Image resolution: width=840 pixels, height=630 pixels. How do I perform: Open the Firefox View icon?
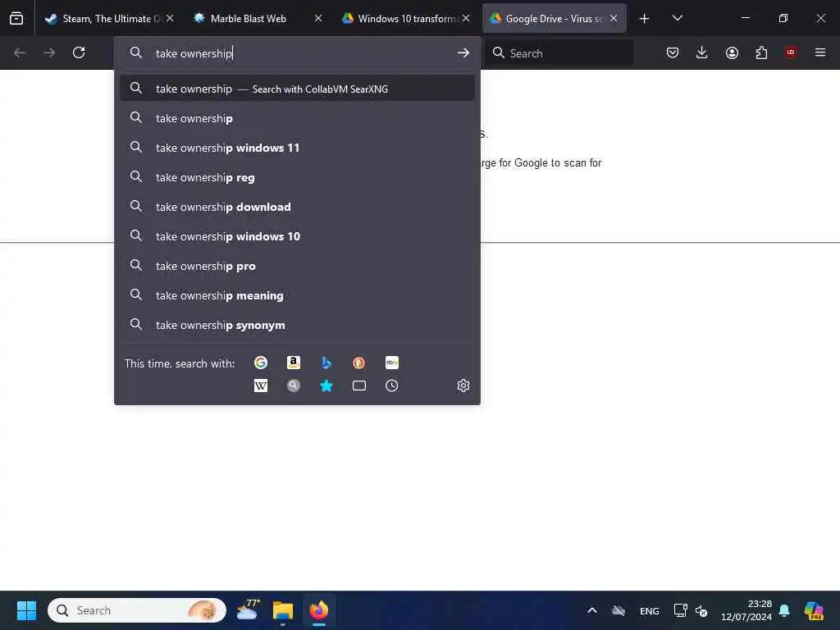tap(16, 18)
